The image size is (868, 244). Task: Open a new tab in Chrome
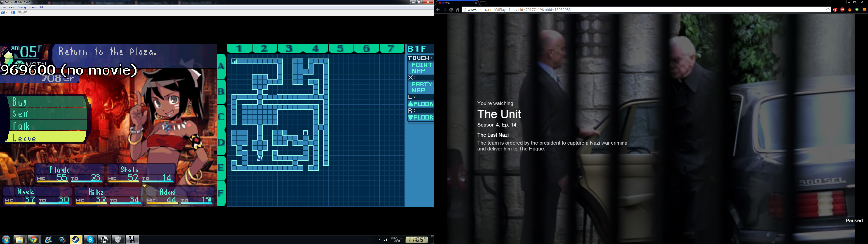[x=484, y=3]
